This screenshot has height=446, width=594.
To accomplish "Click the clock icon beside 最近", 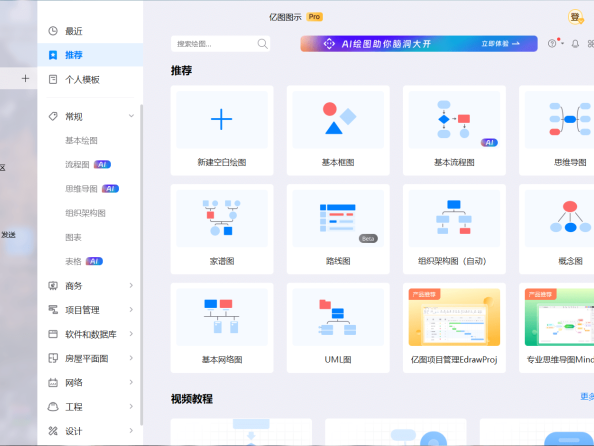I will 53,31.
